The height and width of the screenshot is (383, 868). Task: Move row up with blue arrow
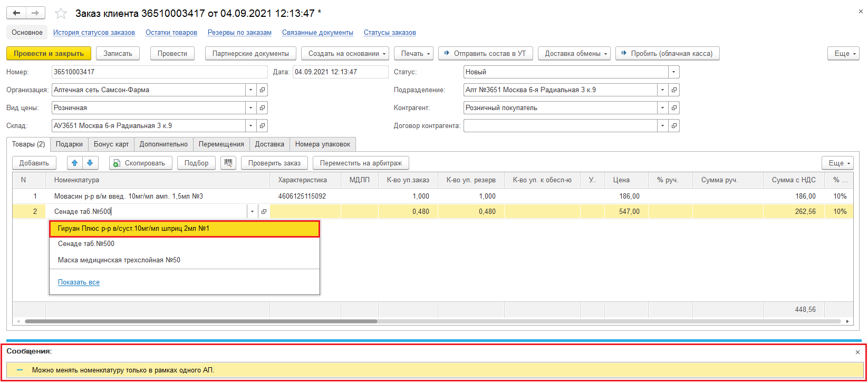click(75, 163)
